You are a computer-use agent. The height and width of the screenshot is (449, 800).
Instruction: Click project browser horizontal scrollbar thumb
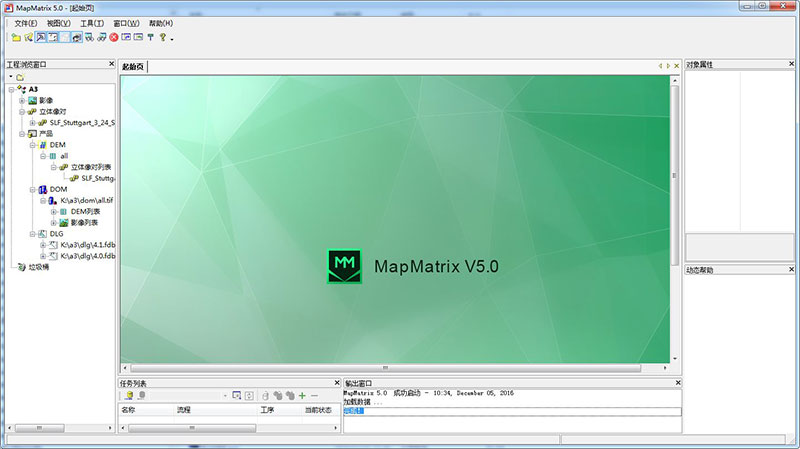(x=39, y=428)
